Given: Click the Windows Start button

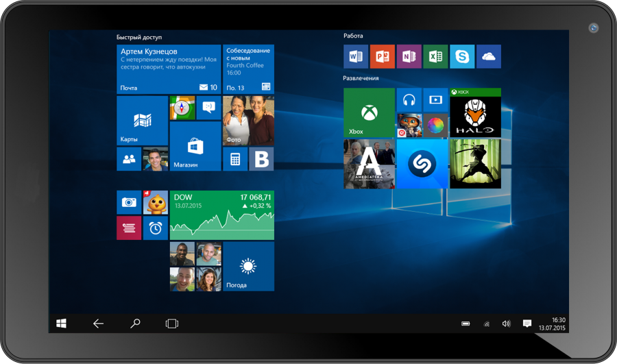Looking at the screenshot, I should tap(62, 324).
